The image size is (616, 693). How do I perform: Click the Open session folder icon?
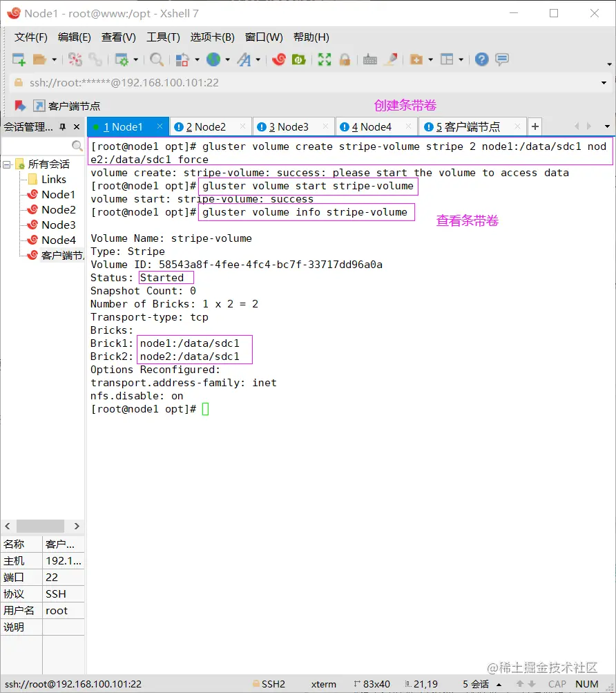coord(40,59)
